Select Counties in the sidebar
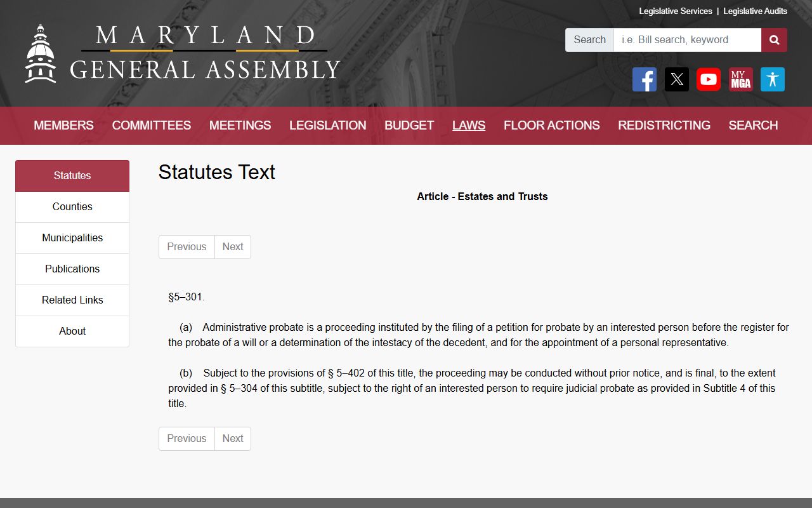 (72, 207)
